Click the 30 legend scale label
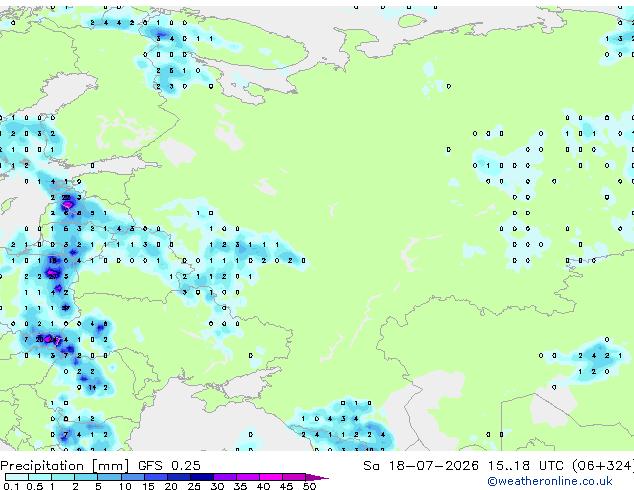This screenshot has width=634, height=490. [x=217, y=486]
